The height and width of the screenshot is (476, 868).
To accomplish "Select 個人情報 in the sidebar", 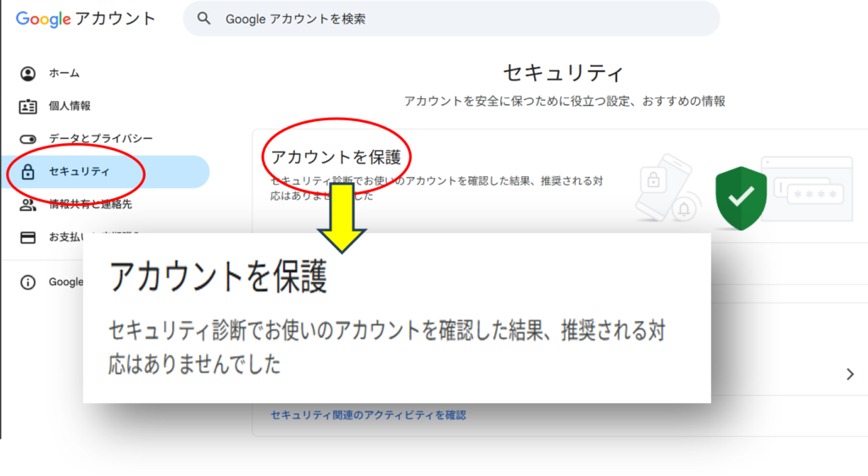I will (70, 106).
